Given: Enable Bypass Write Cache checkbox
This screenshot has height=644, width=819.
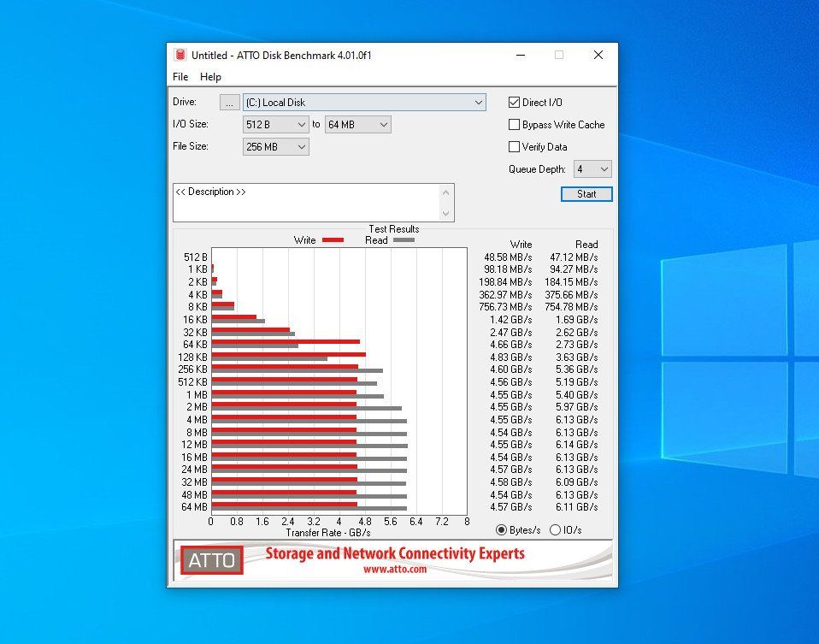Looking at the screenshot, I should click(514, 124).
